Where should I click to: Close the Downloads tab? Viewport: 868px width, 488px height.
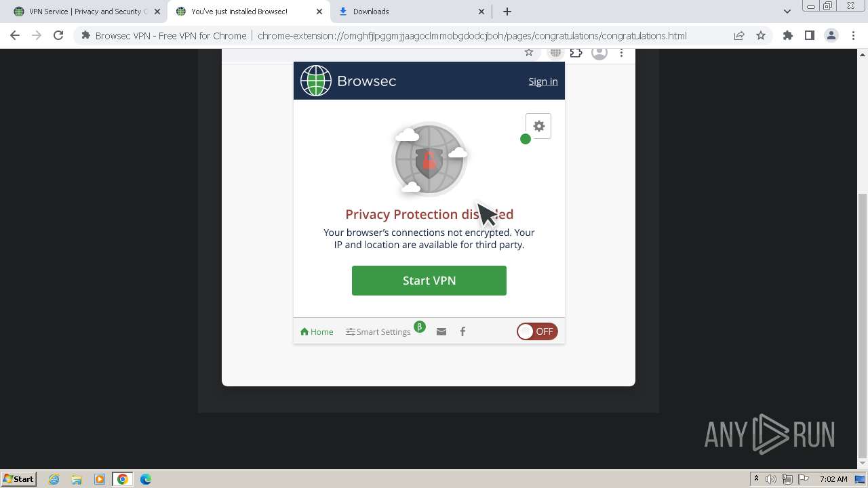pos(481,12)
